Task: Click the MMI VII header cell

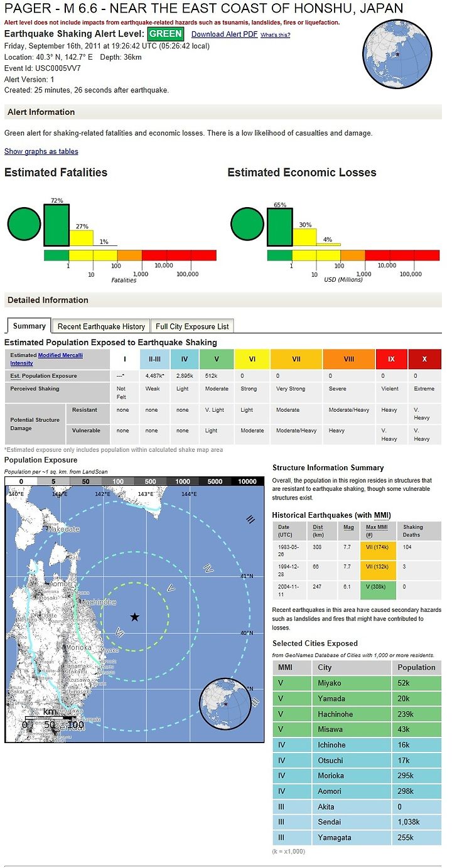Action: point(296,359)
